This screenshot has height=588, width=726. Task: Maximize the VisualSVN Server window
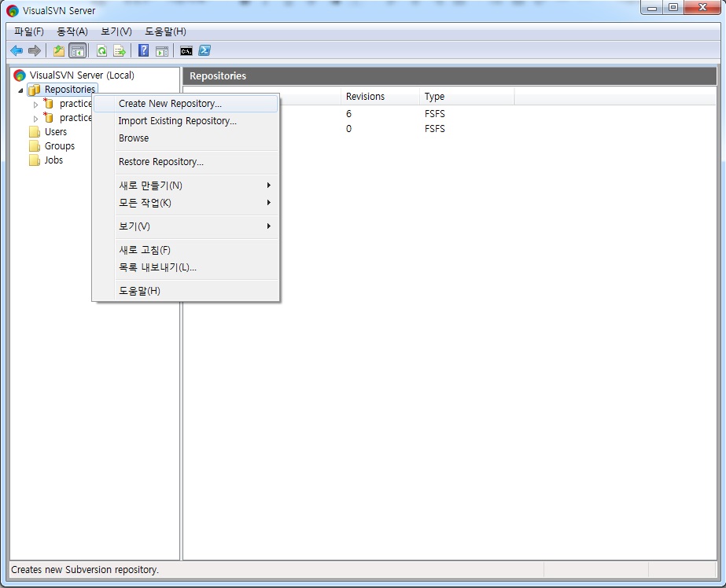coord(673,7)
